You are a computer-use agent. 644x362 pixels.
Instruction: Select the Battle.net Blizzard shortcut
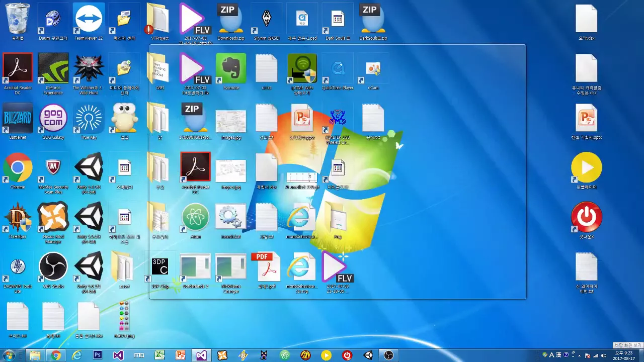pos(18,121)
